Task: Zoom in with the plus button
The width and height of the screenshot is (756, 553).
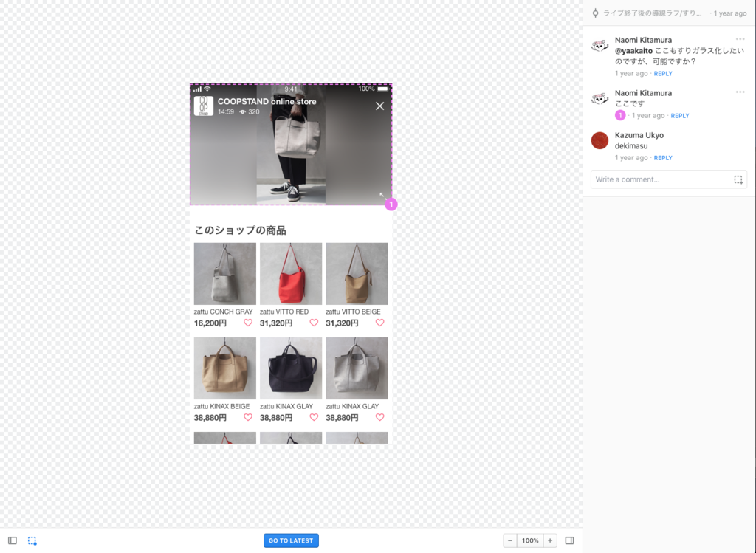Action: pyautogui.click(x=550, y=540)
